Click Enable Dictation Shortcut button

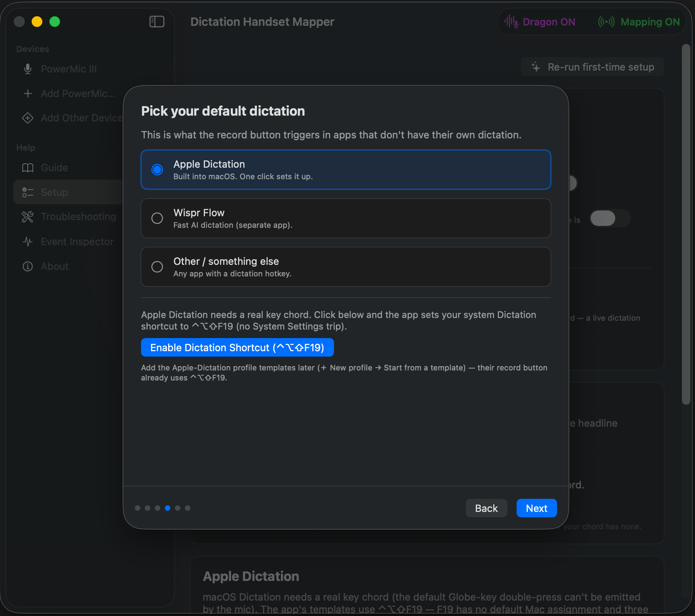[x=237, y=348]
